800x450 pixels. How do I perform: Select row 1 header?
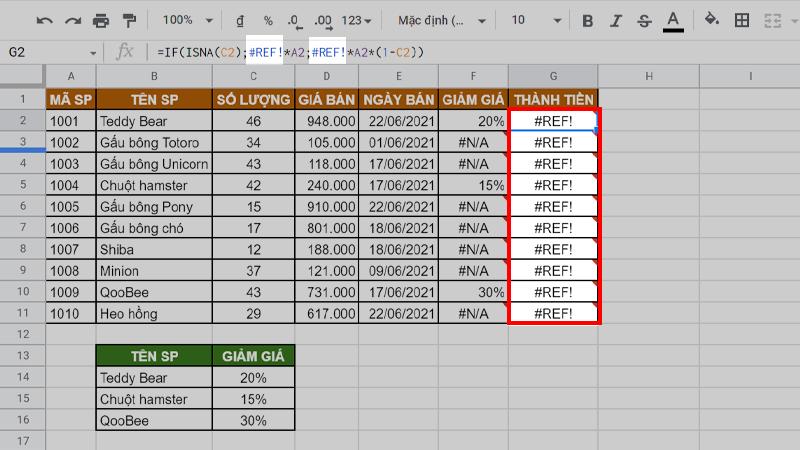point(22,99)
